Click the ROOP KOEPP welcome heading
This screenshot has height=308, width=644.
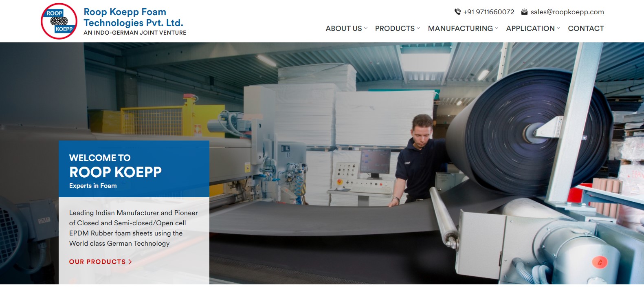tap(115, 172)
